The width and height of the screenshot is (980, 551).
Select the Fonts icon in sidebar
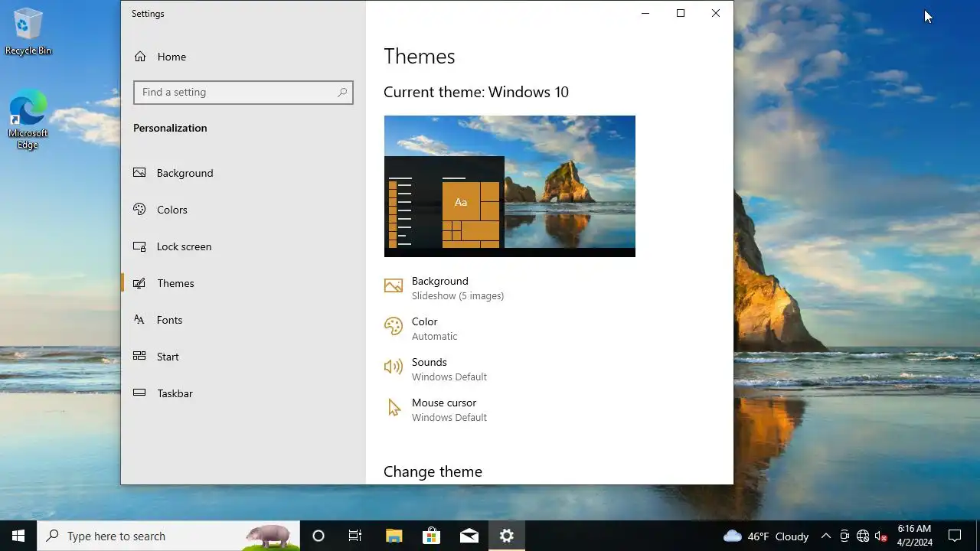point(139,320)
